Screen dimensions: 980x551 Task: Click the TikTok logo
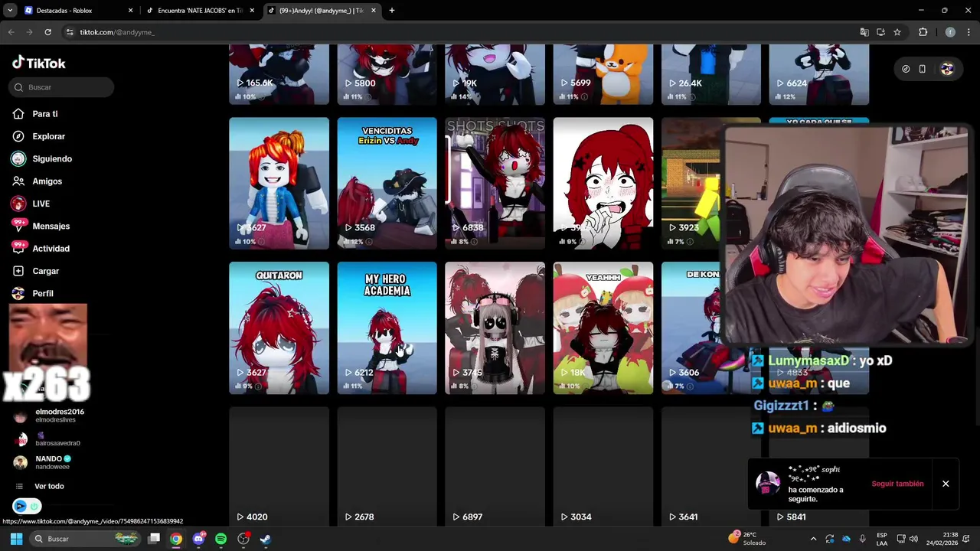(x=39, y=63)
